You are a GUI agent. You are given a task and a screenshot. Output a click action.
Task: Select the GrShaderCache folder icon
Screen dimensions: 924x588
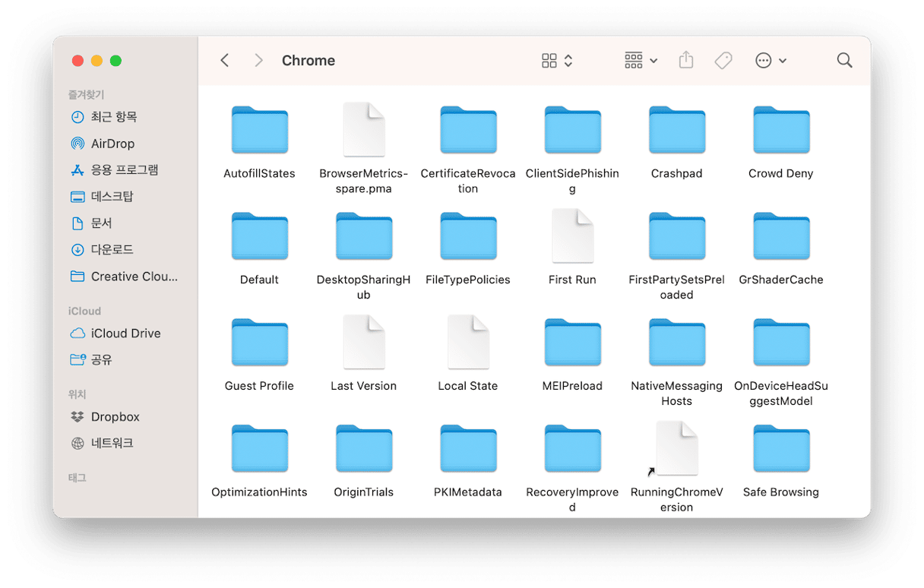tap(781, 236)
